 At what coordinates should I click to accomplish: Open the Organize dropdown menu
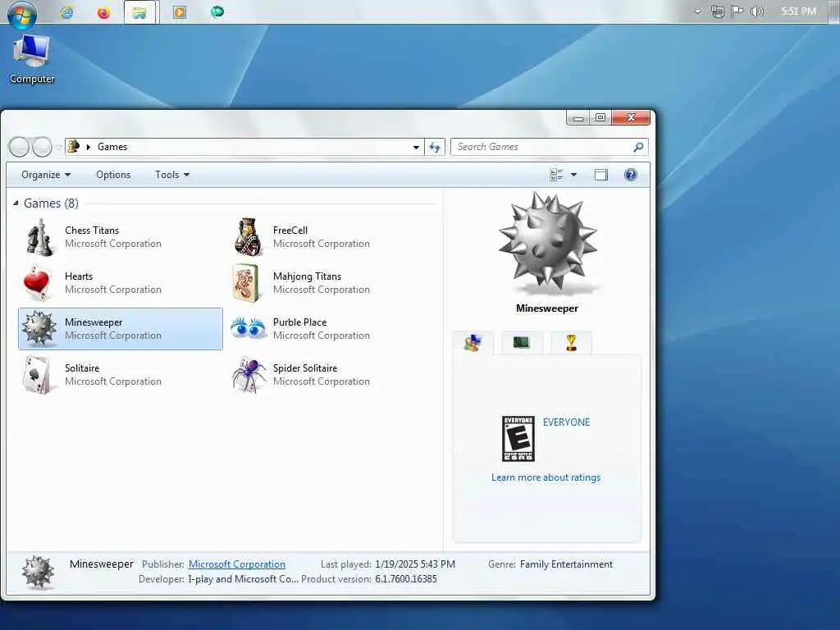coord(46,175)
